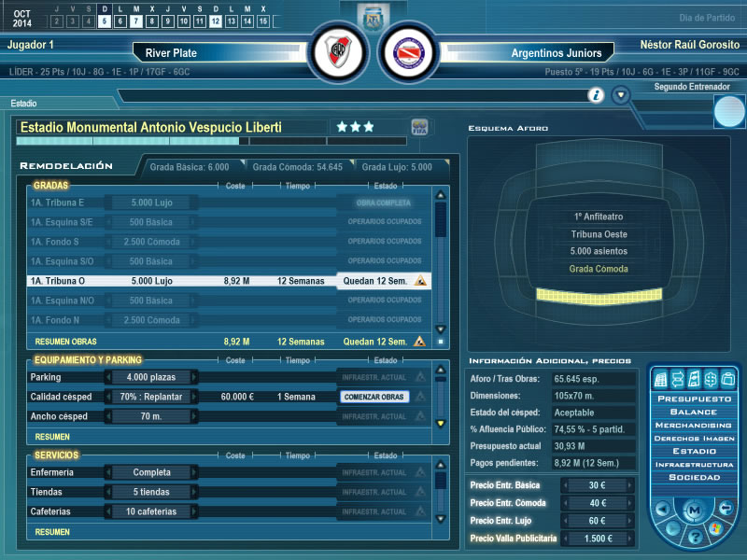Screen dimensions: 747x560
Task: Click the Windows logo icon in navigation panel
Action: click(716, 530)
